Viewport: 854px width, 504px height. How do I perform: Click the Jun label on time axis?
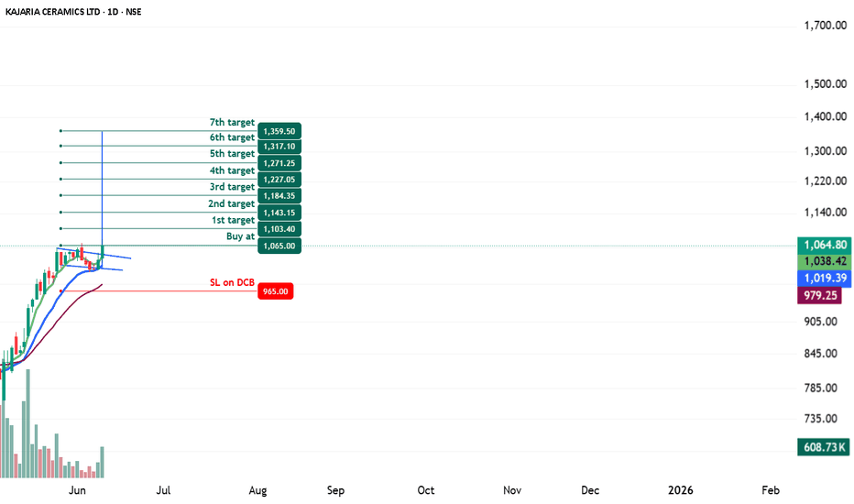click(78, 490)
